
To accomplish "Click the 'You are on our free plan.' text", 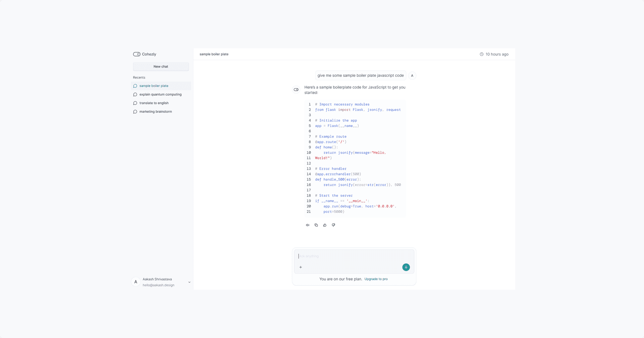I will pos(341,279).
